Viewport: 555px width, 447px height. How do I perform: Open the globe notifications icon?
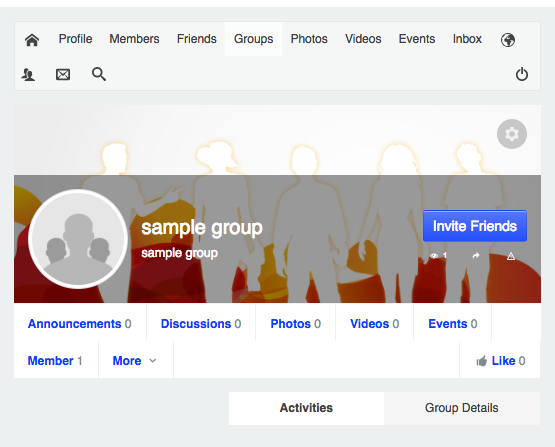(508, 40)
